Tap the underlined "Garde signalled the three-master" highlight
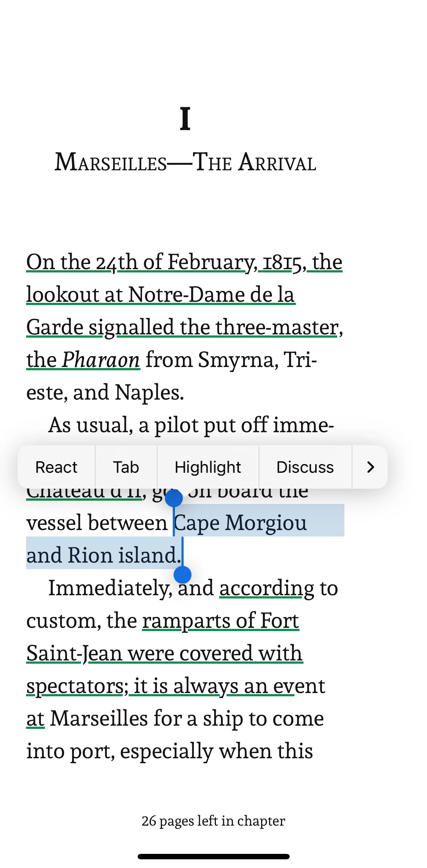The height and width of the screenshot is (868, 427). 183,327
